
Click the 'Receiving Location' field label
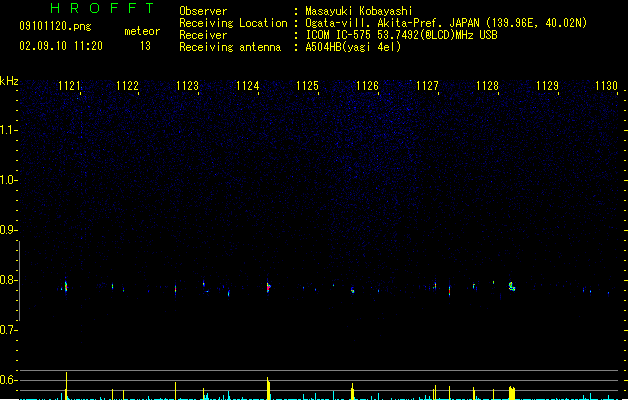(x=233, y=23)
